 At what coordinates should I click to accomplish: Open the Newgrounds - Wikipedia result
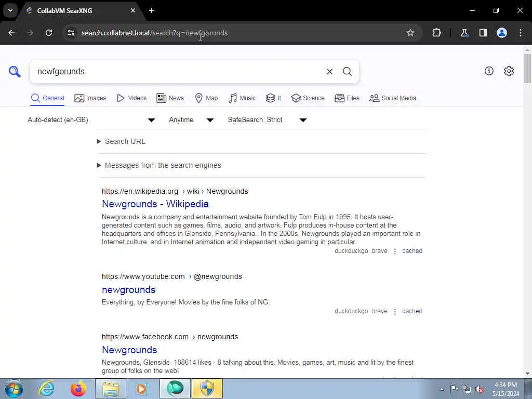[155, 204]
